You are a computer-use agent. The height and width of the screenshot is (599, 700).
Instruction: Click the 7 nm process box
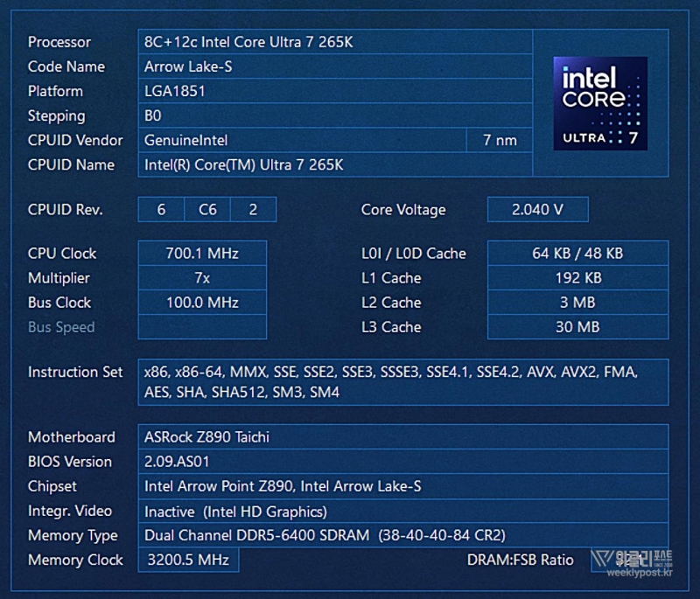pyautogui.click(x=500, y=140)
